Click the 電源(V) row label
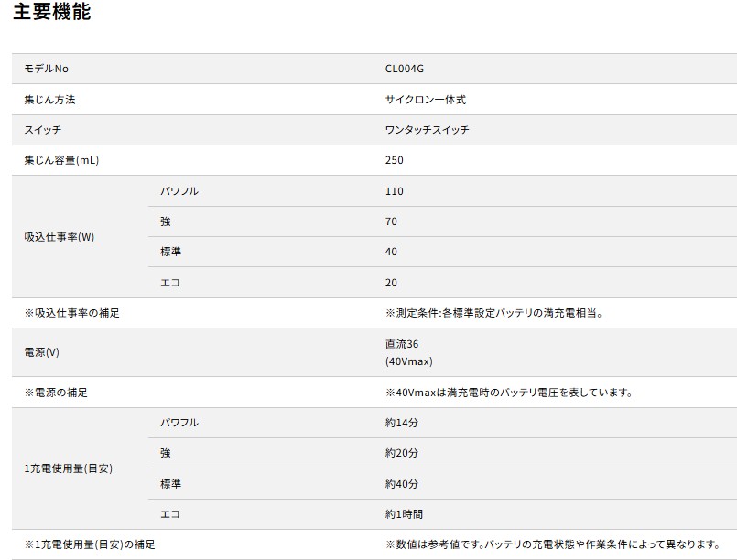737x560 pixels. pos(41,352)
